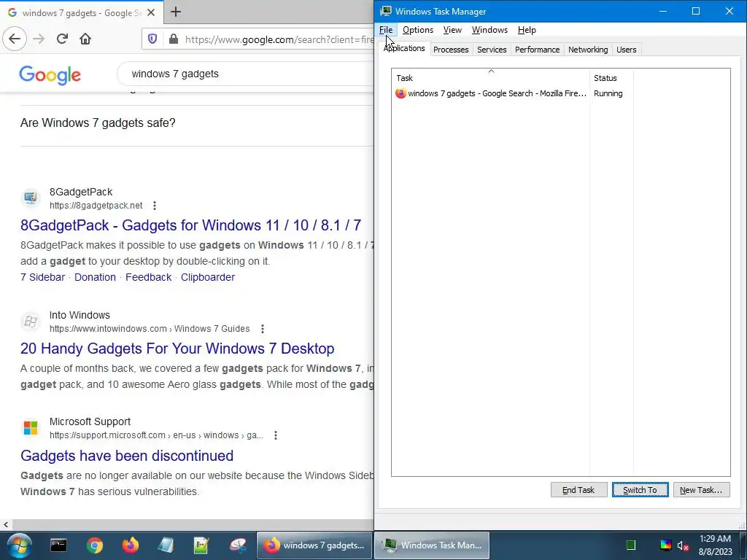Click the muted volume tray icon
747x560 pixels.
click(x=683, y=545)
